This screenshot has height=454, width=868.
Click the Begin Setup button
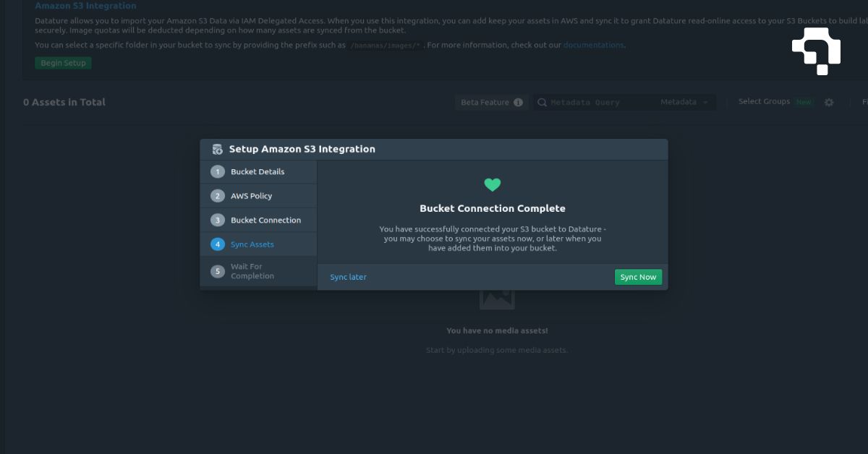(63, 63)
